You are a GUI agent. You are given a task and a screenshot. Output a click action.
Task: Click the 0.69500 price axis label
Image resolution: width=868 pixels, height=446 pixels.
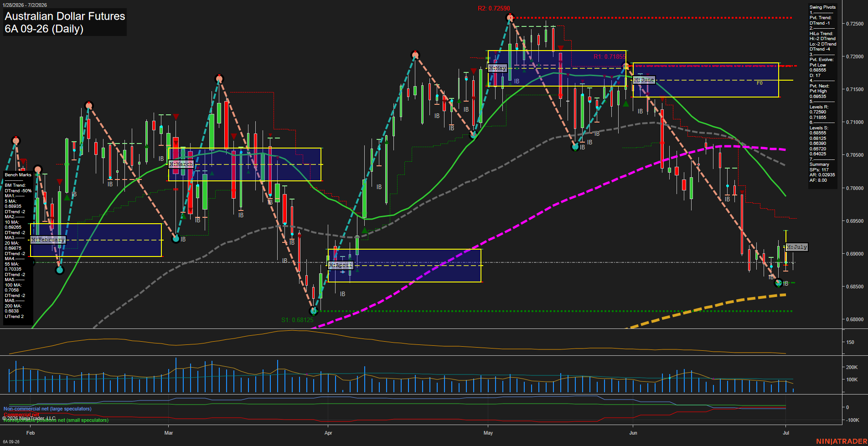pos(855,221)
